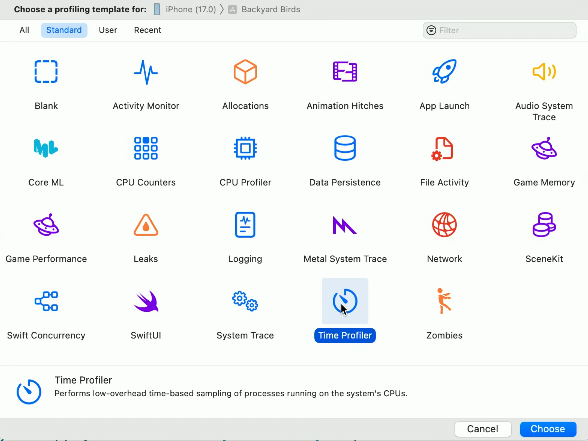Choose the Leaks warning-drop icon
This screenshot has width=588, height=441.
point(146,225)
